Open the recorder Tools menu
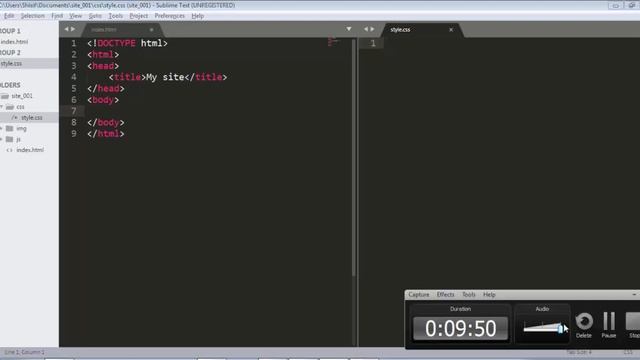640x360 pixels. point(469,295)
